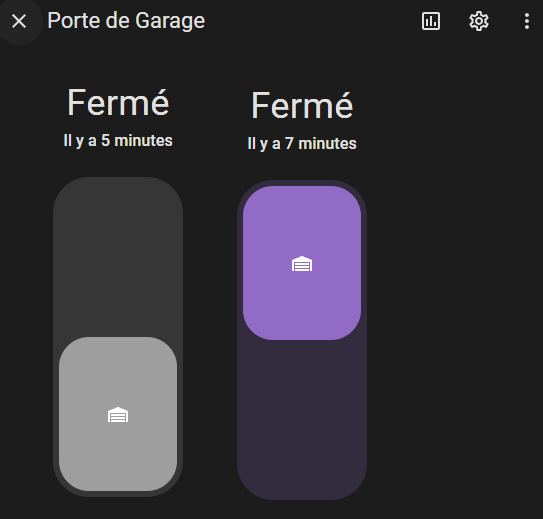The image size is (543, 519).
Task: Open the history chart icon in header
Action: [431, 21]
